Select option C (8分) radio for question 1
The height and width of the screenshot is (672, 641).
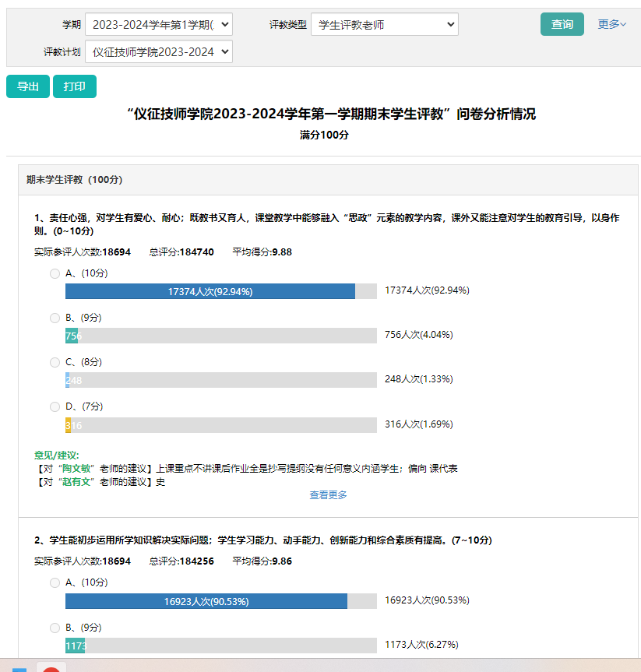click(55, 362)
